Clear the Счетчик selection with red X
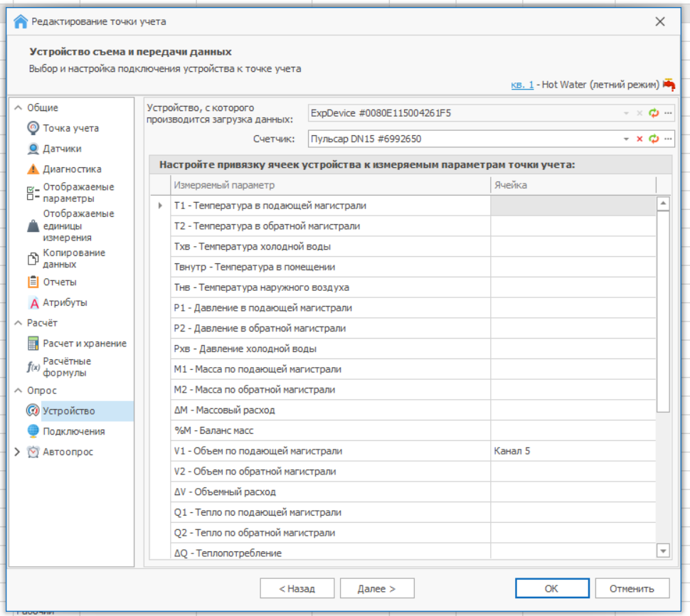690x616 pixels. coord(639,139)
